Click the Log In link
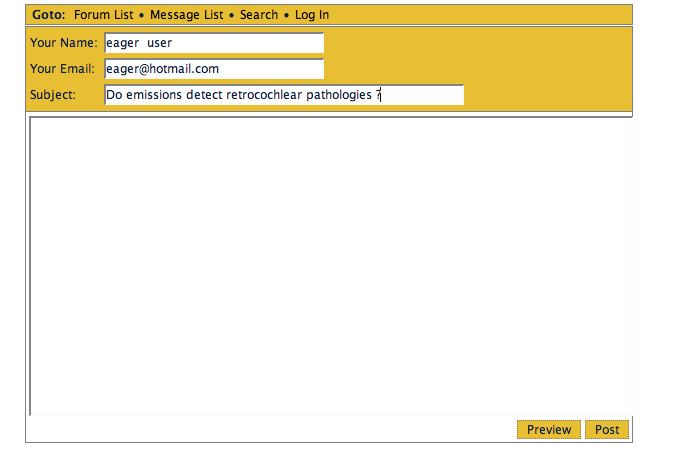 (312, 15)
